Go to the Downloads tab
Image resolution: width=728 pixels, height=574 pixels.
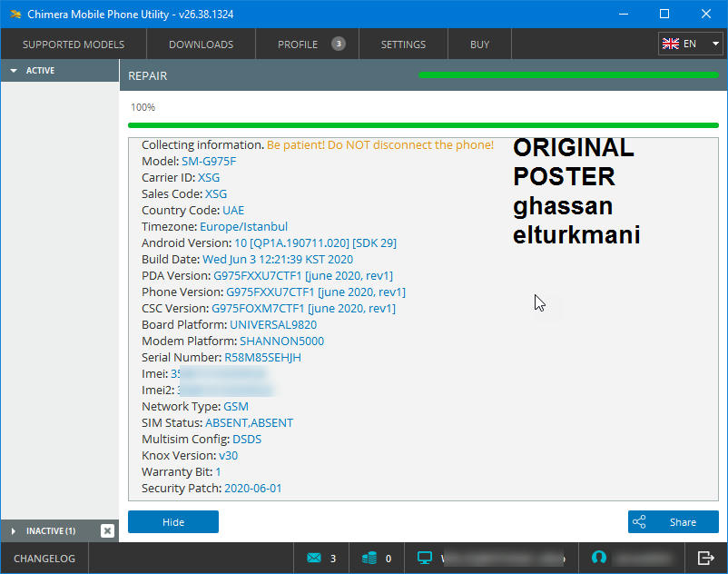click(201, 45)
